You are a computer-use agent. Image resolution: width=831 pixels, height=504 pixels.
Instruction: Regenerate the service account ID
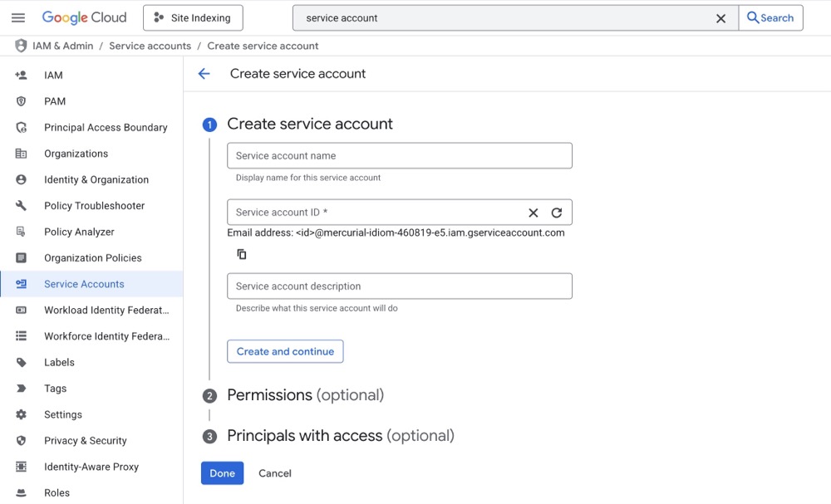[557, 213]
